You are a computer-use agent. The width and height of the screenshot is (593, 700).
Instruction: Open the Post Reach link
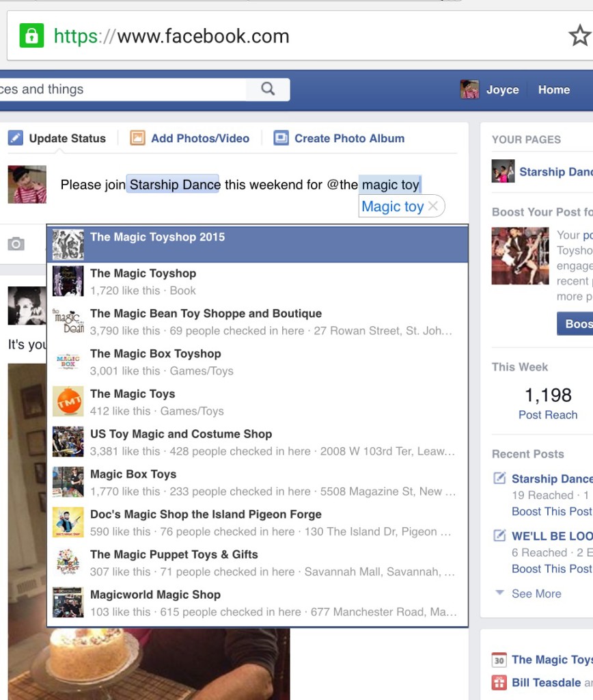pyautogui.click(x=547, y=415)
